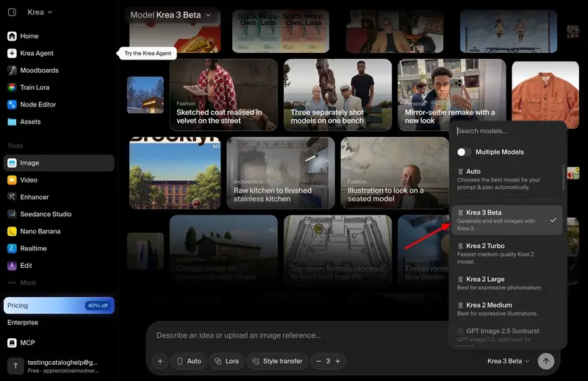Click the Style transfer button
Screen dimensions: 588x381
[x=277, y=361]
